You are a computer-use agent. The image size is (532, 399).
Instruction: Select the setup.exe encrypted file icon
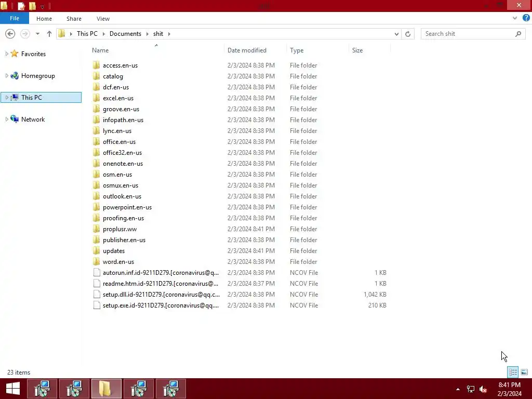[x=97, y=305]
